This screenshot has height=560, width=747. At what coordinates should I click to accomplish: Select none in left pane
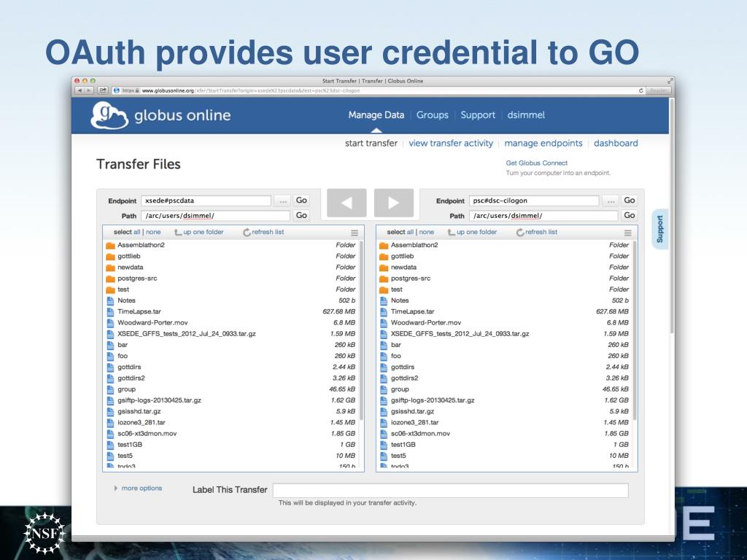tap(153, 232)
